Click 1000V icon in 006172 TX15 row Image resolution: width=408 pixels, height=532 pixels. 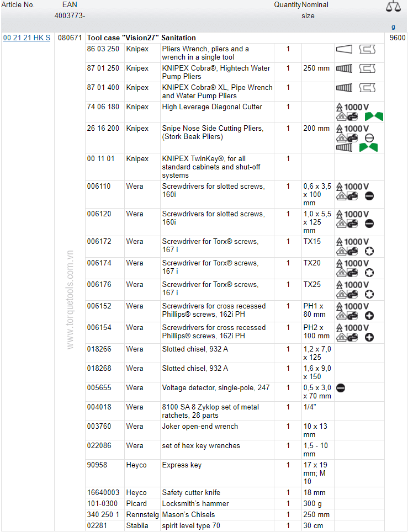tap(352, 242)
